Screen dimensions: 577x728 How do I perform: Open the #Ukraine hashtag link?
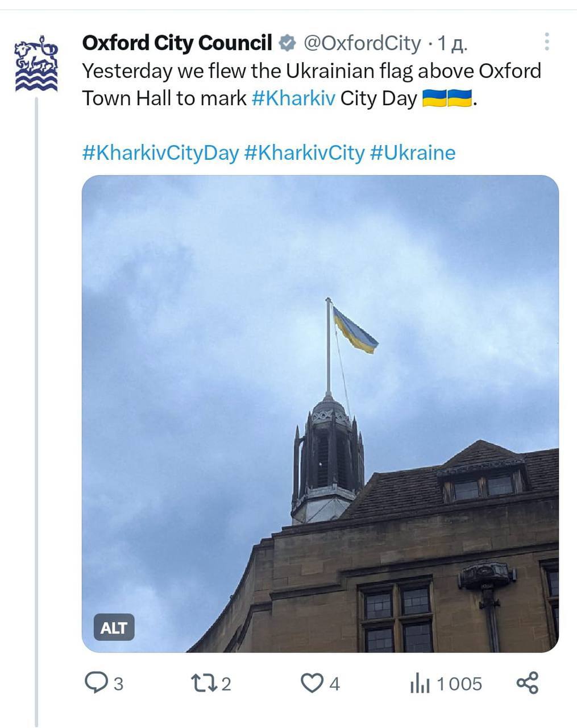413,153
